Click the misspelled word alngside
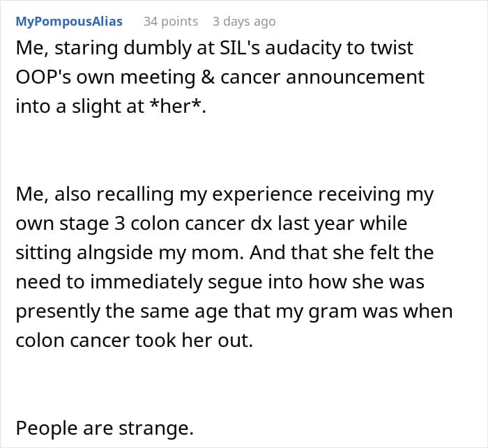 click(115, 253)
